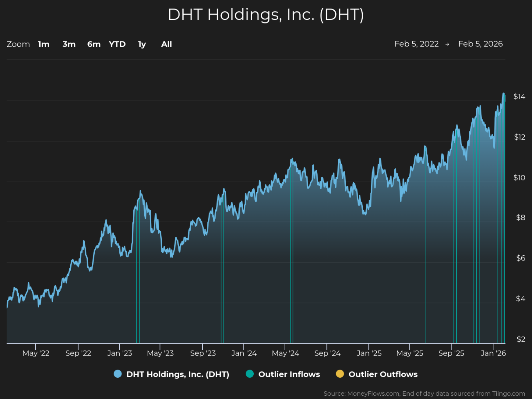Image resolution: width=532 pixels, height=399 pixels.
Task: Click the Jan '26 axis label
Action: (493, 353)
